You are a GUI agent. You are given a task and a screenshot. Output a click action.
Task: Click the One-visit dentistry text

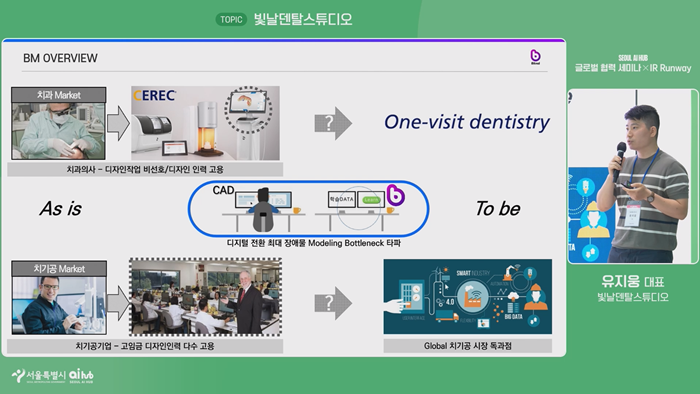467,122
